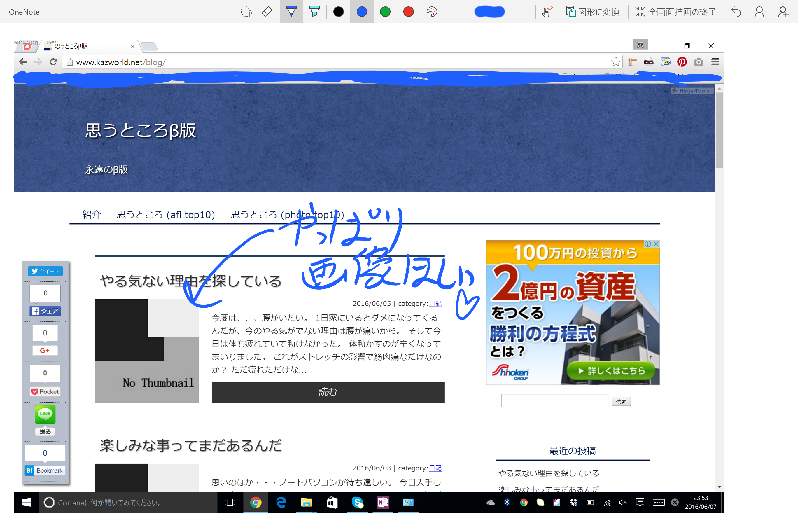Image resolution: width=798 pixels, height=532 pixels.
Task: Reload the Chrome page
Action: pos(53,62)
